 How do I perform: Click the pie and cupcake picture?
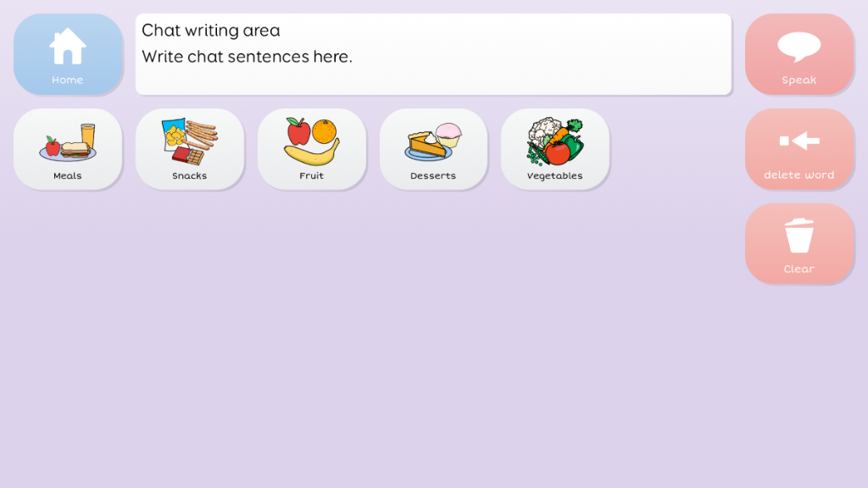point(433,141)
